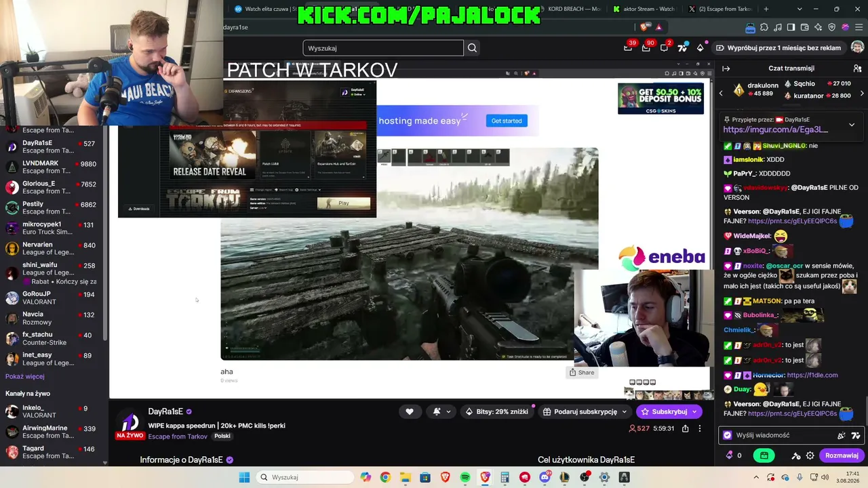Expand notification options chevron next to bell

click(x=448, y=411)
